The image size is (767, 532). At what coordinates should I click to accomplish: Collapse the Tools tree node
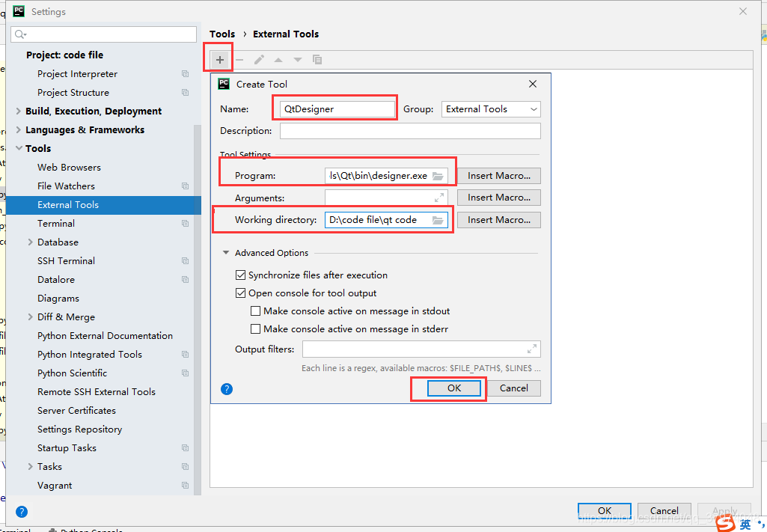coord(19,148)
